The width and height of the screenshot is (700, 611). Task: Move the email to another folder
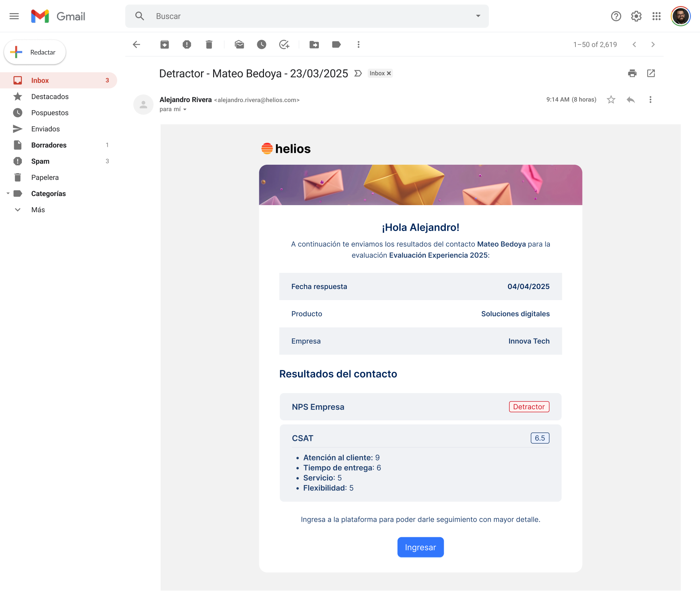click(x=314, y=44)
